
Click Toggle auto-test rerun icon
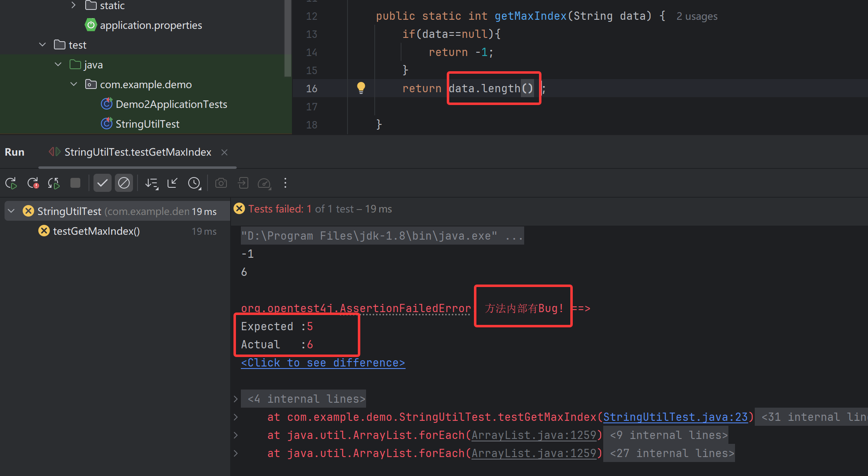[54, 183]
